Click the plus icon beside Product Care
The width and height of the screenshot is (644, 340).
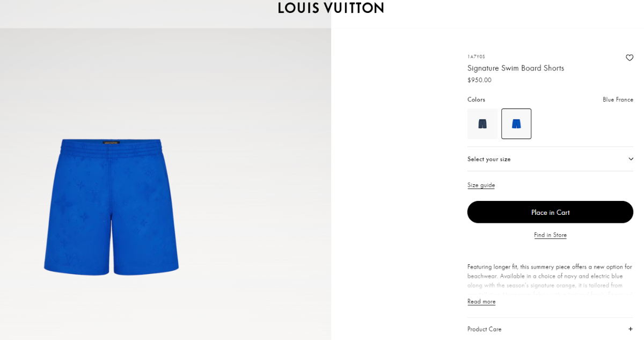click(631, 329)
